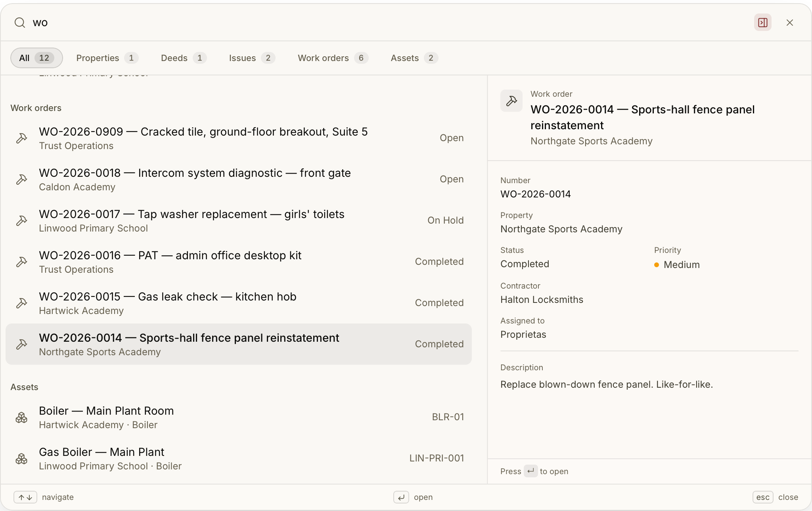Filter results by Issues tab
The height and width of the screenshot is (511, 812).
252,58
